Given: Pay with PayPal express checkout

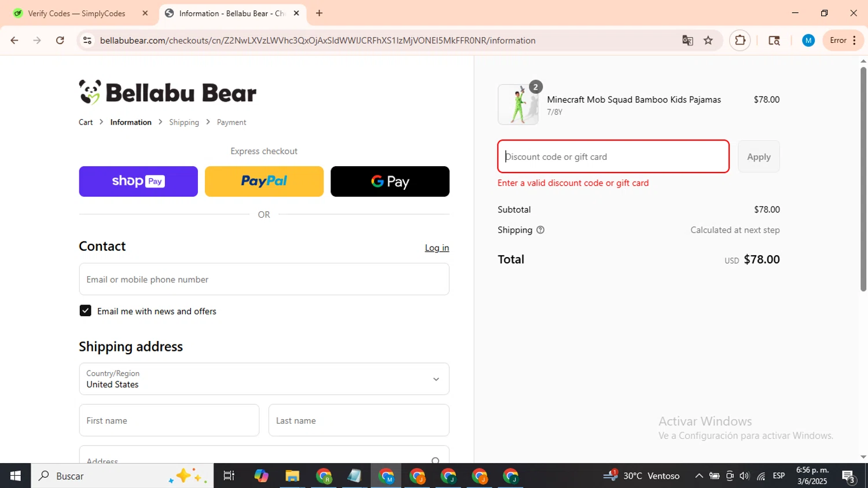Looking at the screenshot, I should click(264, 181).
